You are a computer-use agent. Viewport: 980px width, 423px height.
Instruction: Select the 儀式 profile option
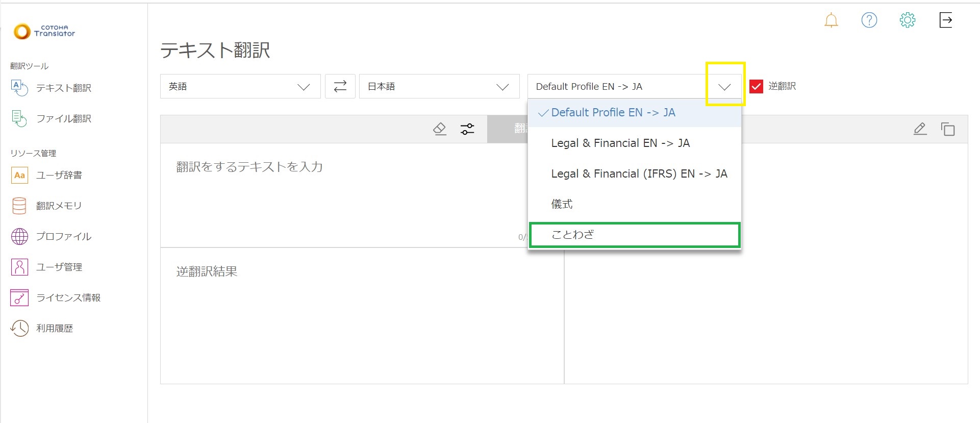coord(562,204)
